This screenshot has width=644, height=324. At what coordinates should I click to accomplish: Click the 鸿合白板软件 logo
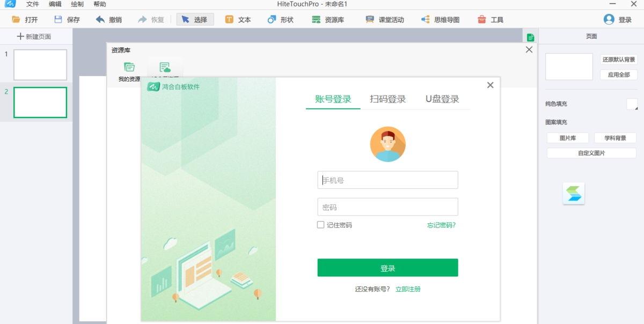coord(173,86)
